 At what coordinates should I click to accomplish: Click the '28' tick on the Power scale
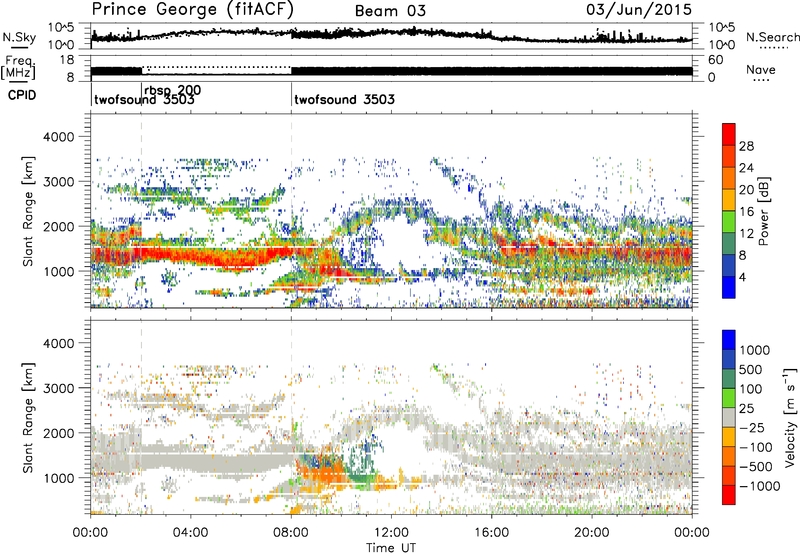point(746,146)
